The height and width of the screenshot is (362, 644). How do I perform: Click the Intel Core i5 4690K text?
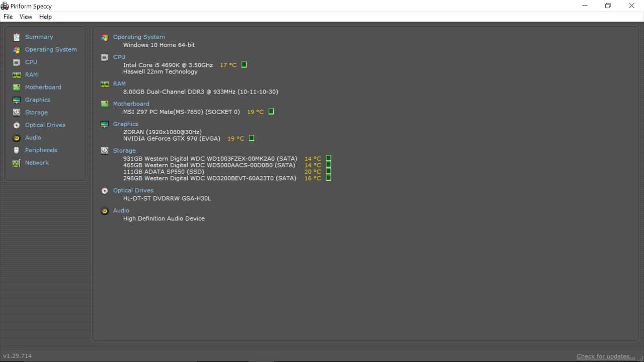pos(168,65)
